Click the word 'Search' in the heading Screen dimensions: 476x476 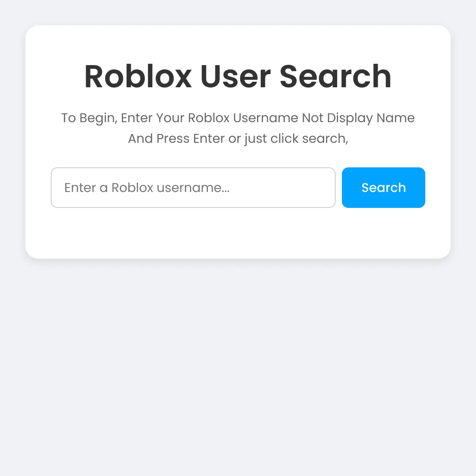[x=336, y=76]
